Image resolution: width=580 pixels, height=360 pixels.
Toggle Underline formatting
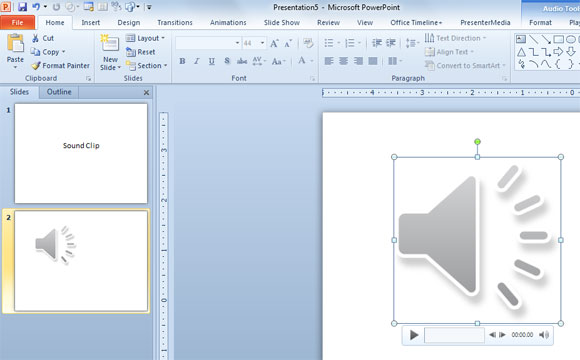212,61
